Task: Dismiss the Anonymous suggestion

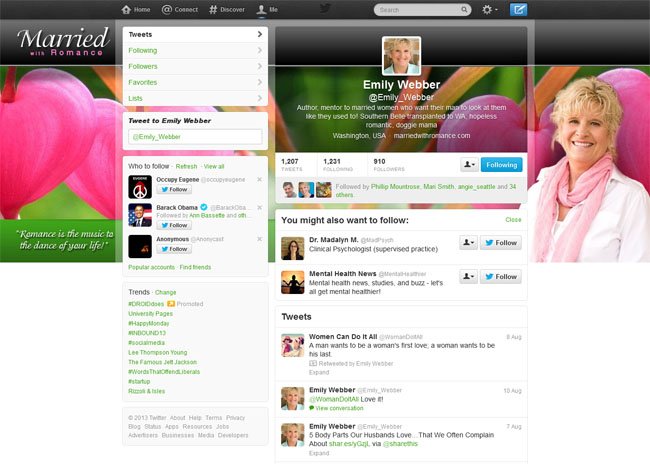Action: coord(260,239)
